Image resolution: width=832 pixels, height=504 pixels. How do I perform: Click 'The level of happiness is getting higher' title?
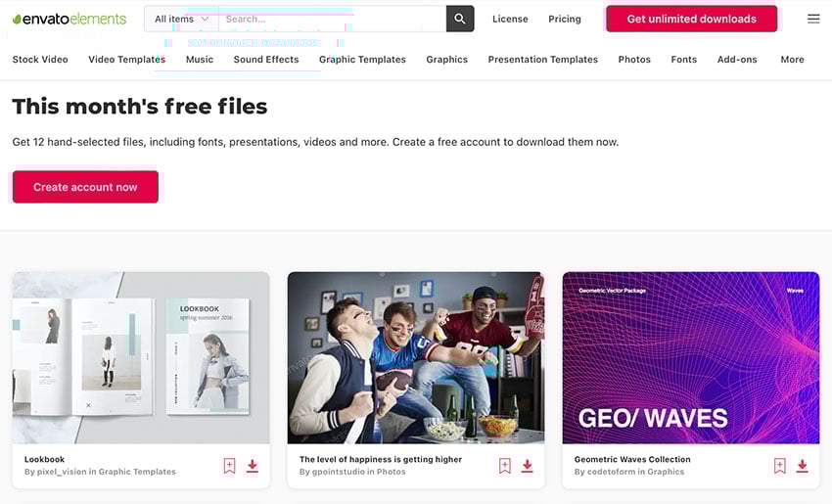coord(381,459)
